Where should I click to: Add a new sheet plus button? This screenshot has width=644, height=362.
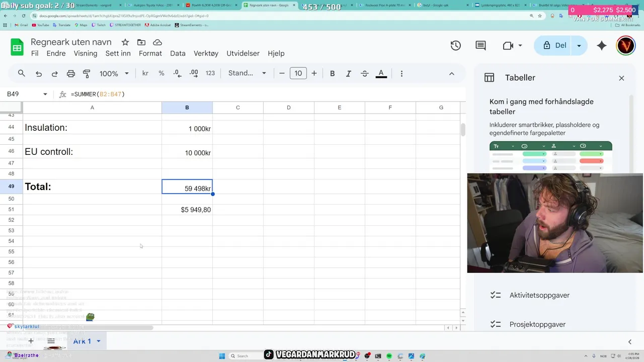point(31,341)
